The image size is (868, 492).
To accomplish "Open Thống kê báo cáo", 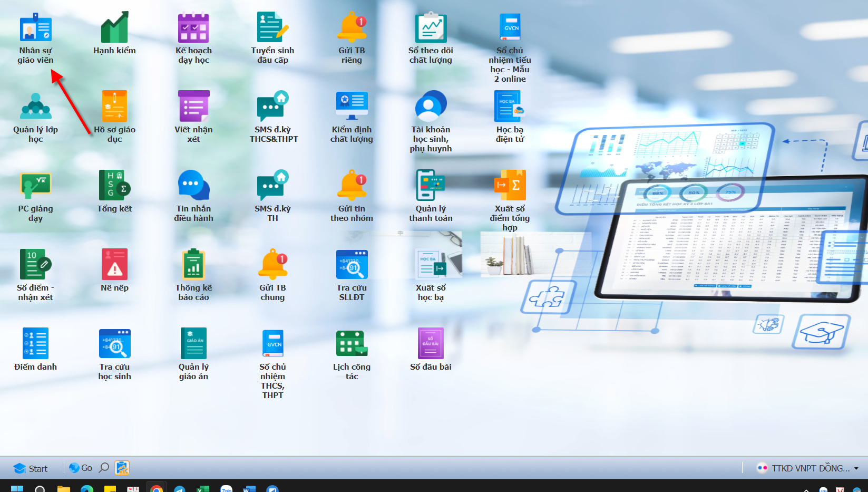I will point(193,265).
